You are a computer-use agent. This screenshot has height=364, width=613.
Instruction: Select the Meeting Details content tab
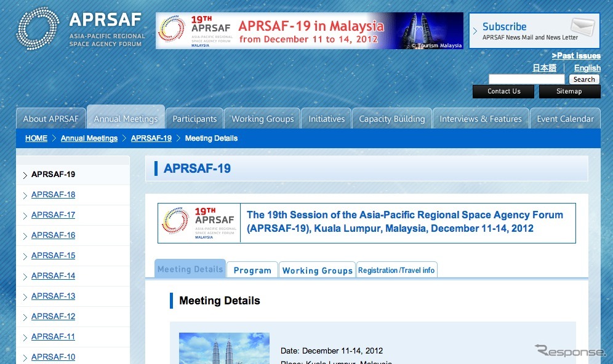[190, 269]
